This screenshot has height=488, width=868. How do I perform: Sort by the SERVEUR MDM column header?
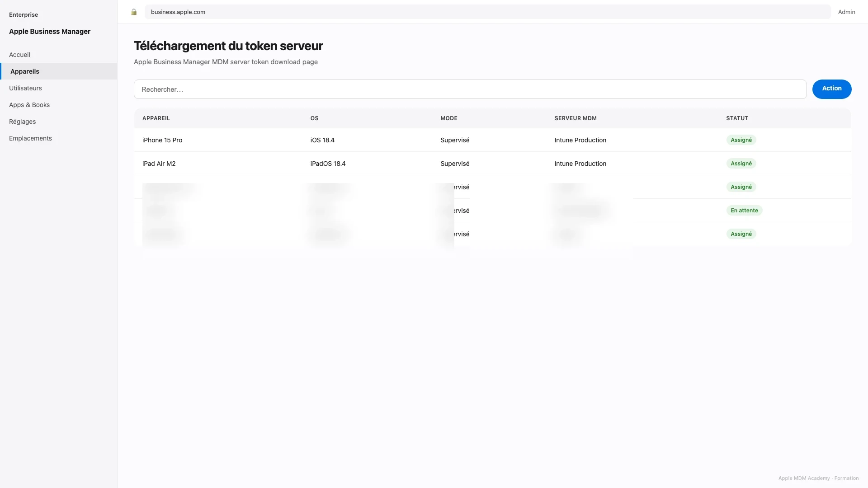576,118
